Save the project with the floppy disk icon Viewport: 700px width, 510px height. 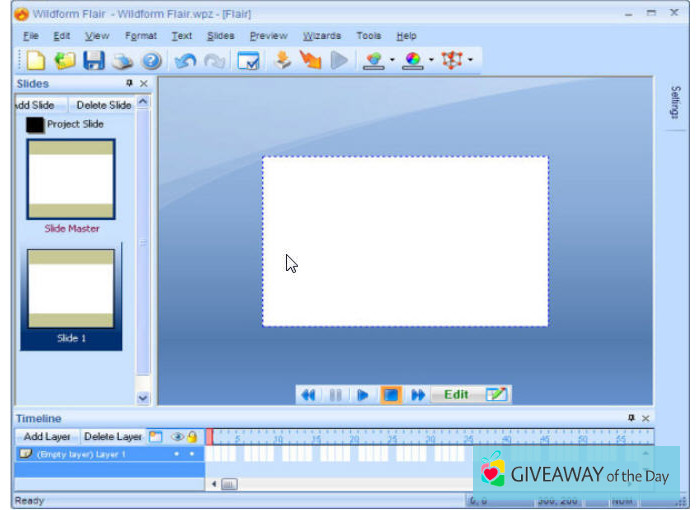point(94,61)
